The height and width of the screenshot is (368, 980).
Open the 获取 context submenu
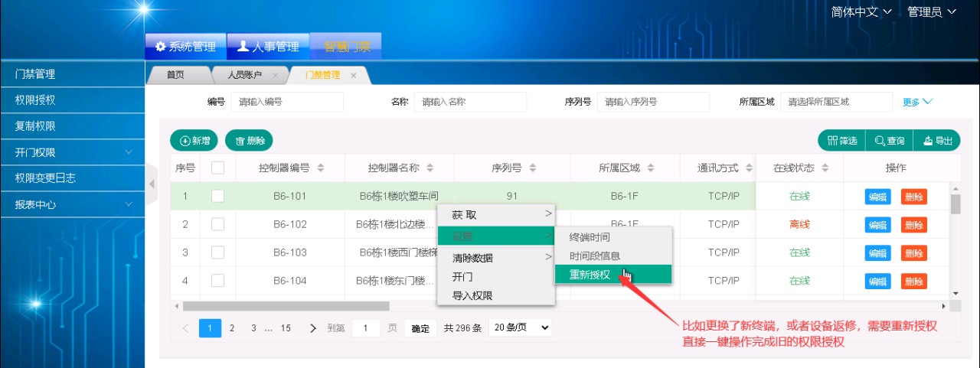[495, 215]
